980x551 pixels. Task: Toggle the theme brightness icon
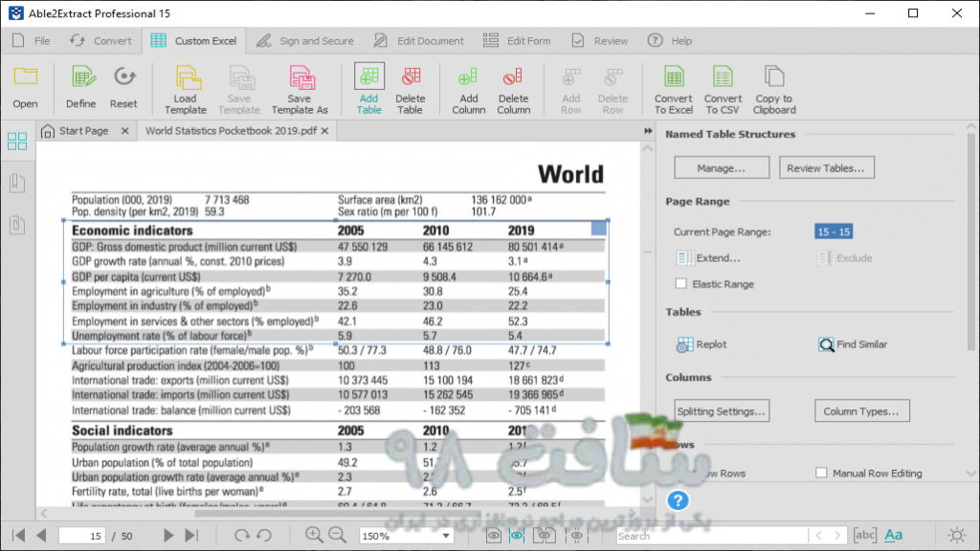pos(957,536)
